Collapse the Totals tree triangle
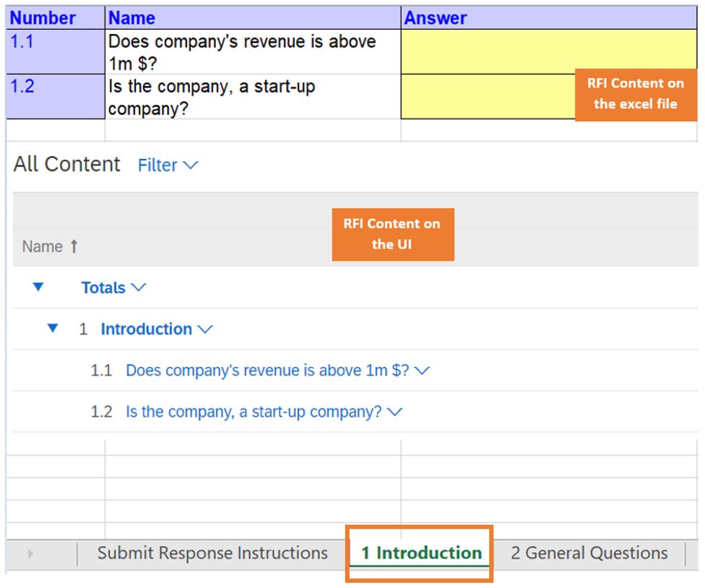The height and width of the screenshot is (588, 705). click(x=38, y=287)
